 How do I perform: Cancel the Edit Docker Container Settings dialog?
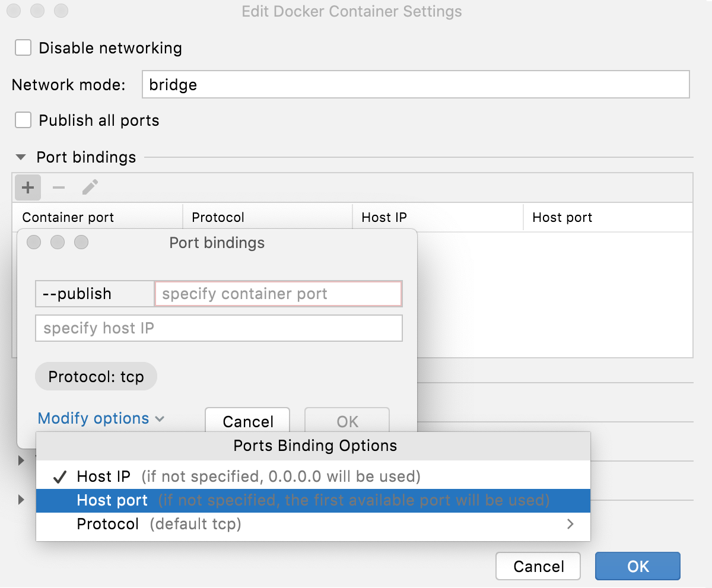(538, 566)
